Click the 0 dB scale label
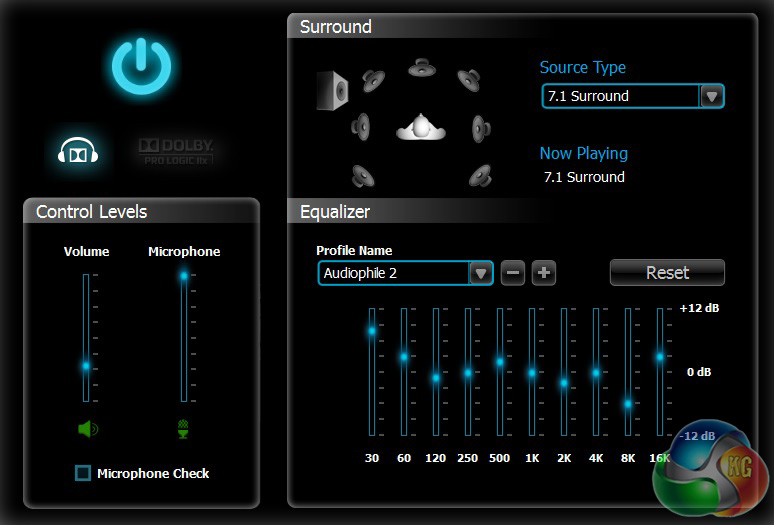 [x=699, y=372]
